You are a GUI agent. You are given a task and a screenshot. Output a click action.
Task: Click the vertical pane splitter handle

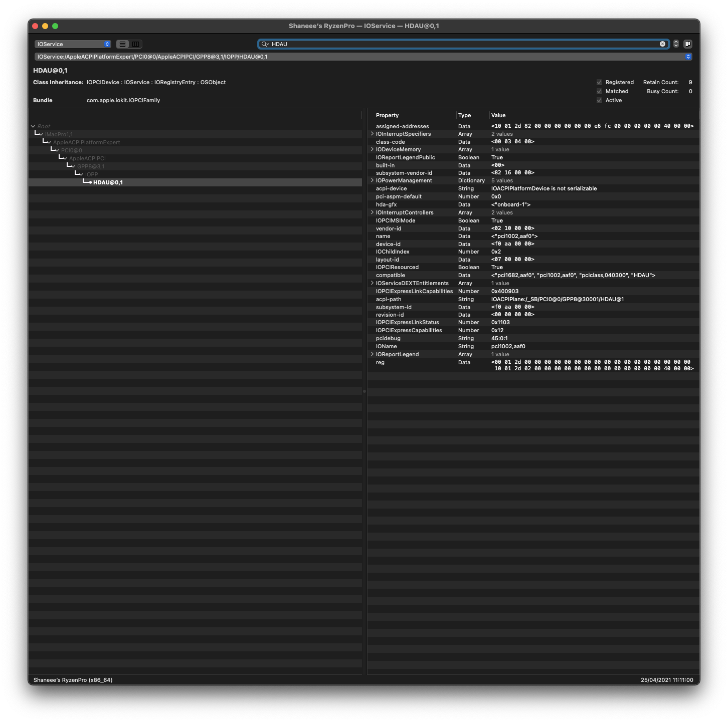(x=365, y=391)
